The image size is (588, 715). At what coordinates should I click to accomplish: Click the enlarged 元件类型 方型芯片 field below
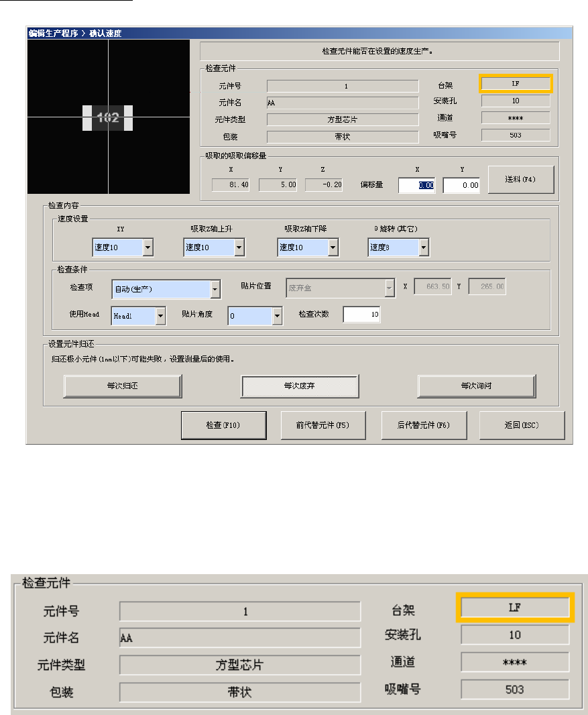coord(240,665)
